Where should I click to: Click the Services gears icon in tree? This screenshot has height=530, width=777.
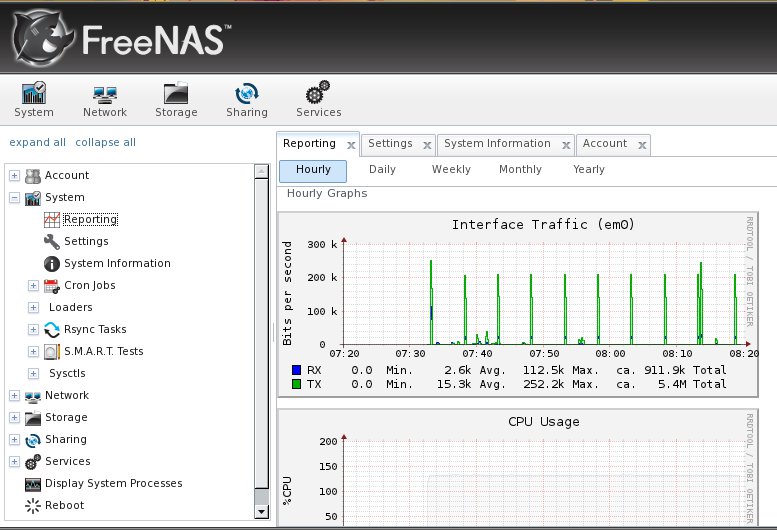click(33, 462)
